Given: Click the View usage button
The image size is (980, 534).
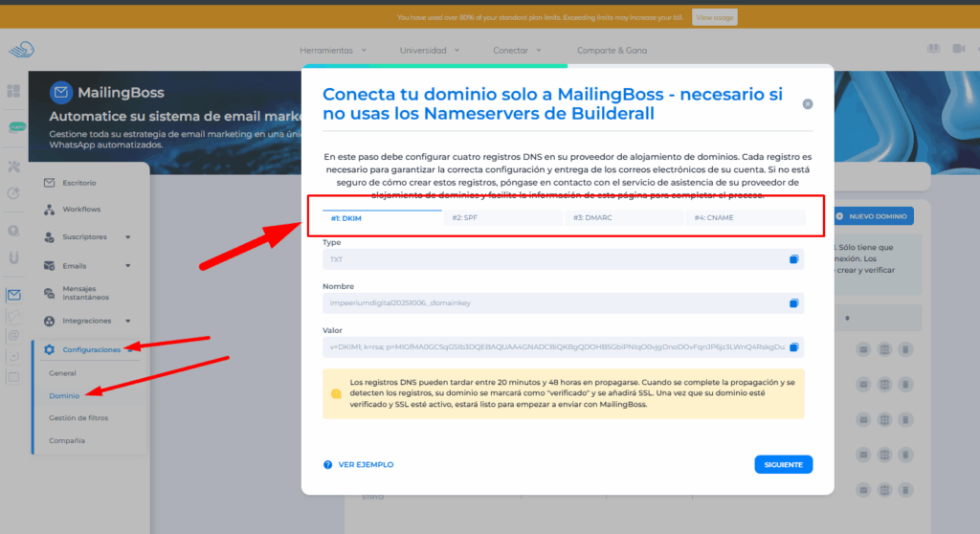Looking at the screenshot, I should coord(716,18).
